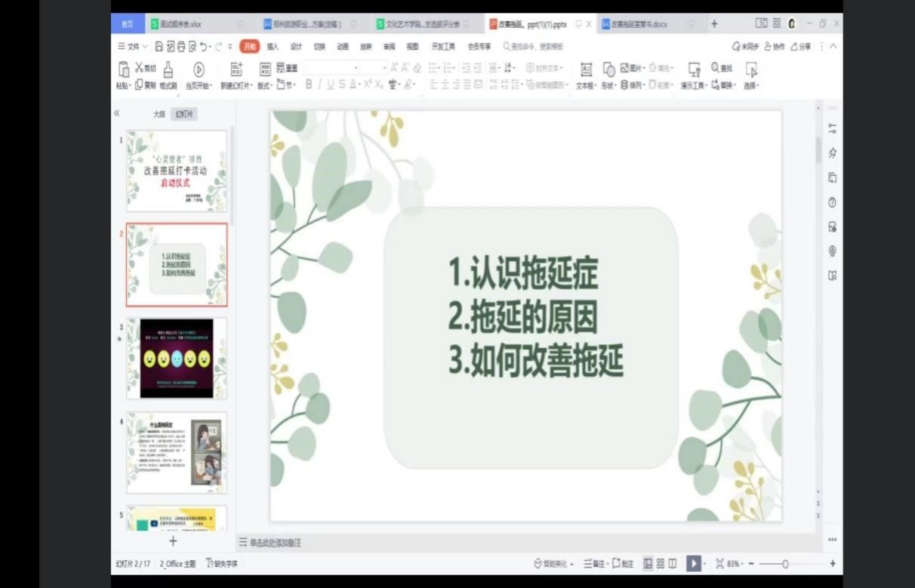
Task: Click the save icon in quick access bar
Action: click(159, 47)
